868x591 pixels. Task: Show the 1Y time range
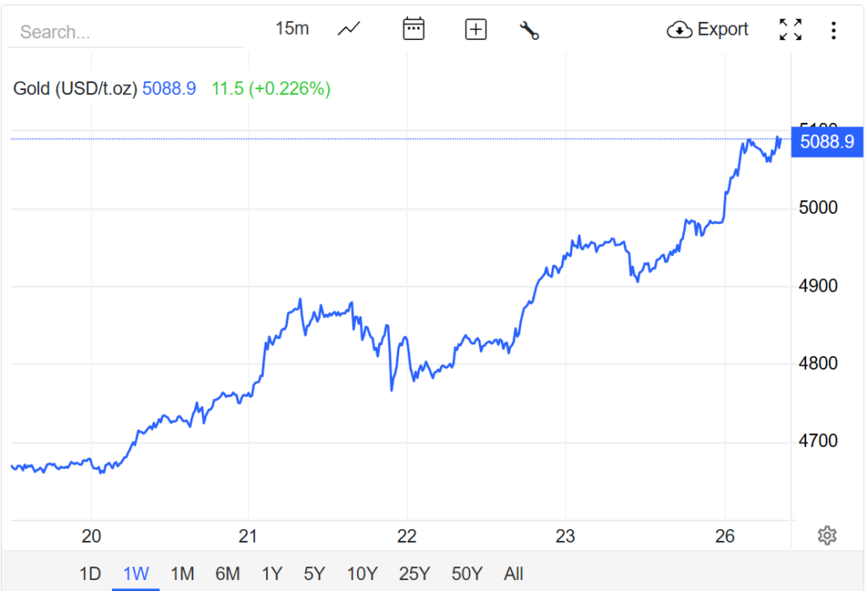[271, 574]
